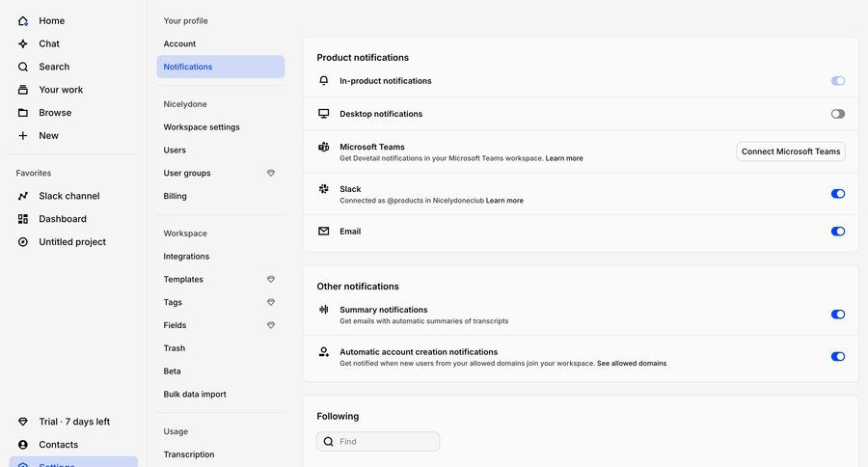Open the See allowed domains link

(631, 364)
